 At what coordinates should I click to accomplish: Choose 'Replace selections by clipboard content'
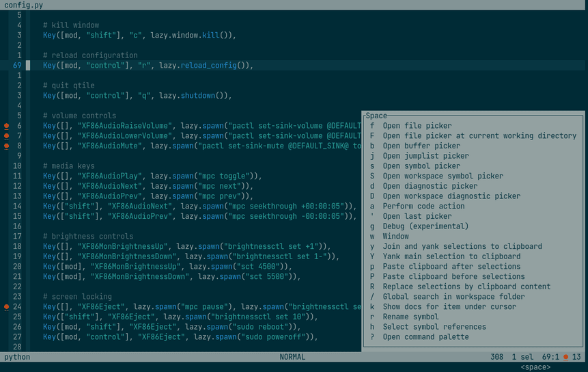tap(473, 287)
